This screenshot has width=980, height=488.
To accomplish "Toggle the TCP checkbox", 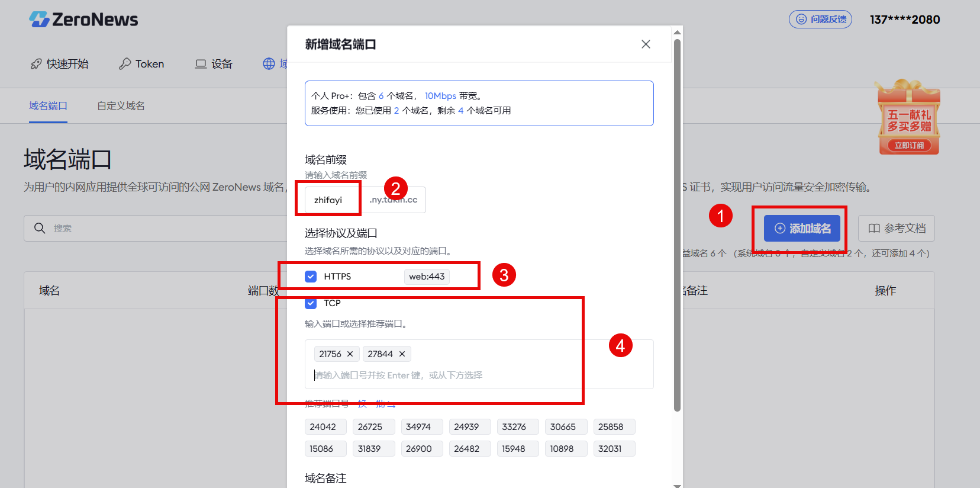I will pyautogui.click(x=311, y=303).
